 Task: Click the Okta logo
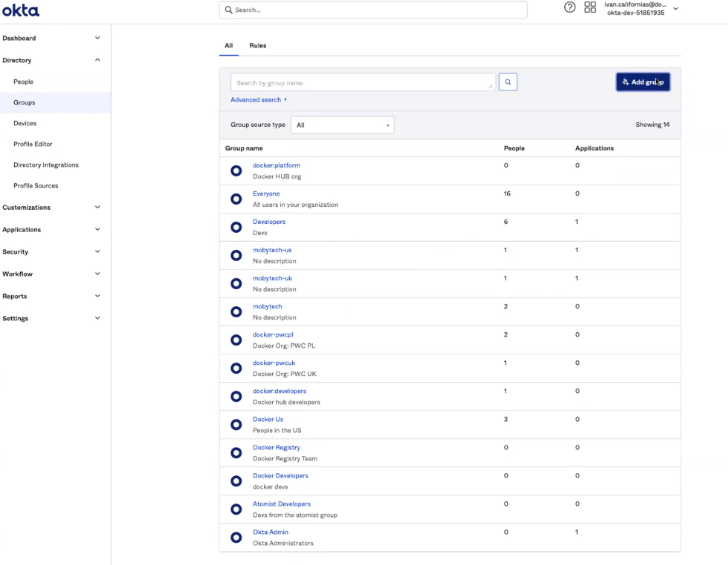(x=21, y=10)
